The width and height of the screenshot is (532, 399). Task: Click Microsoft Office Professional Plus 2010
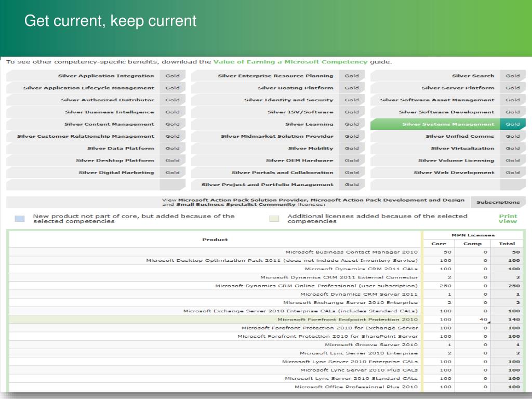pyautogui.click(x=356, y=387)
